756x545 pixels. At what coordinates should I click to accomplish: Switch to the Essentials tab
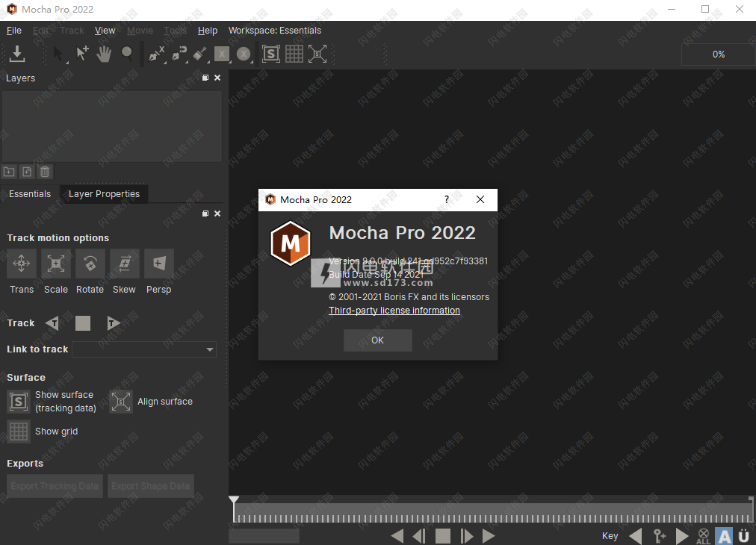(30, 193)
